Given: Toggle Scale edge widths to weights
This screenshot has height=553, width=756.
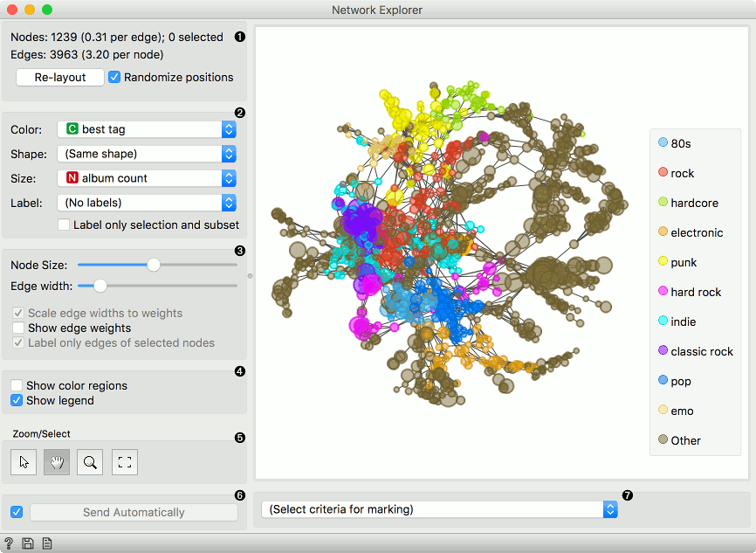Looking at the screenshot, I should coord(18,313).
